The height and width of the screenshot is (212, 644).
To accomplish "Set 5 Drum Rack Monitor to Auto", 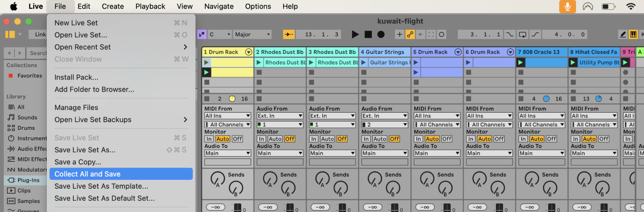I will [x=432, y=139].
